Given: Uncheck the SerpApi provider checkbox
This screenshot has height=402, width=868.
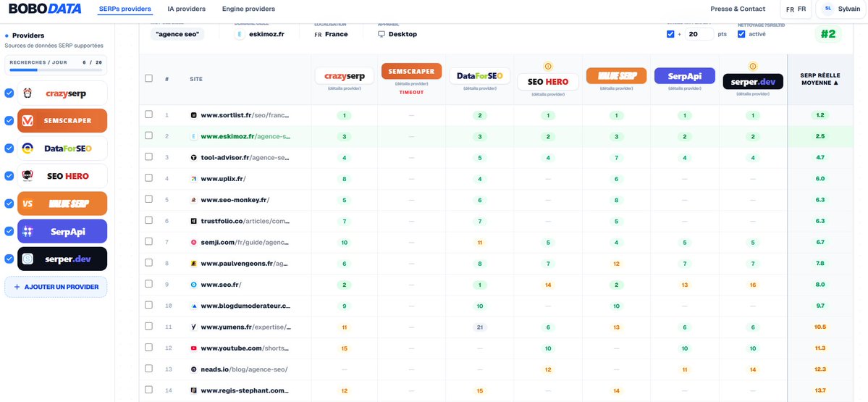Looking at the screenshot, I should tap(9, 232).
